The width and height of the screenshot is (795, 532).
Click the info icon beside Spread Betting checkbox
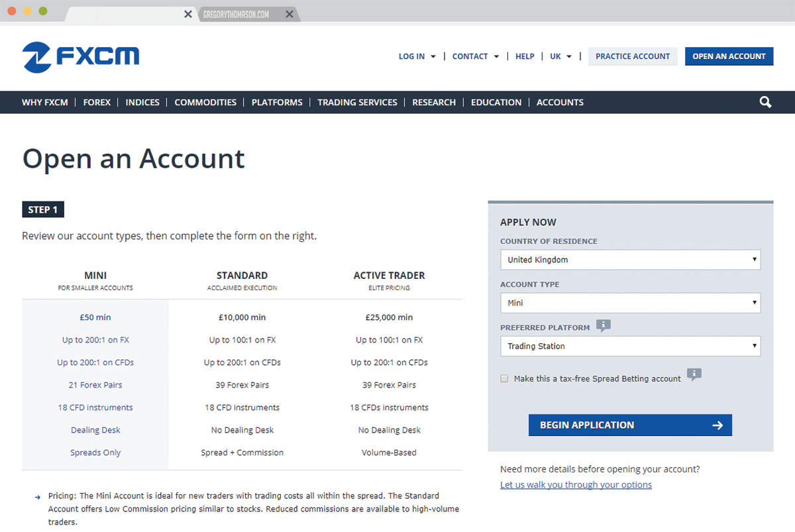[694, 375]
